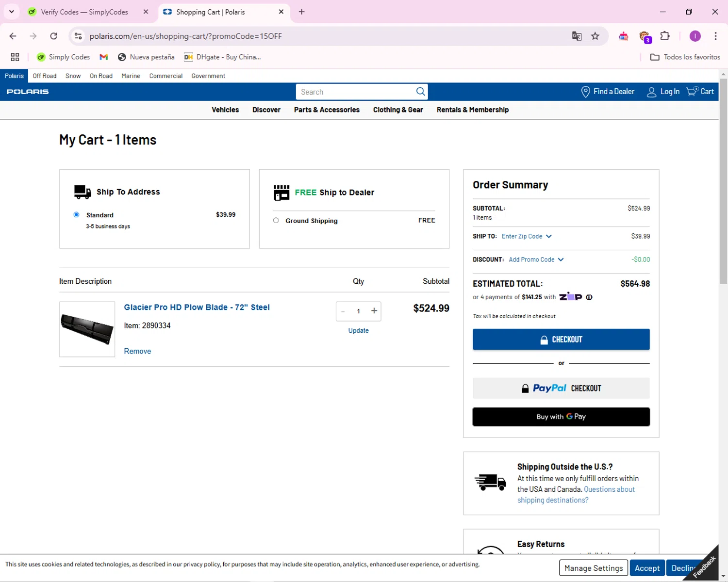
Task: Open the Vehicles menu
Action: (225, 110)
